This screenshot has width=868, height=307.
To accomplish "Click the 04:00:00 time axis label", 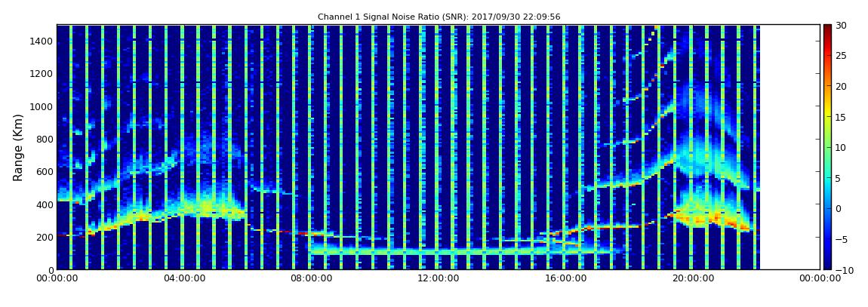I will [x=183, y=279].
